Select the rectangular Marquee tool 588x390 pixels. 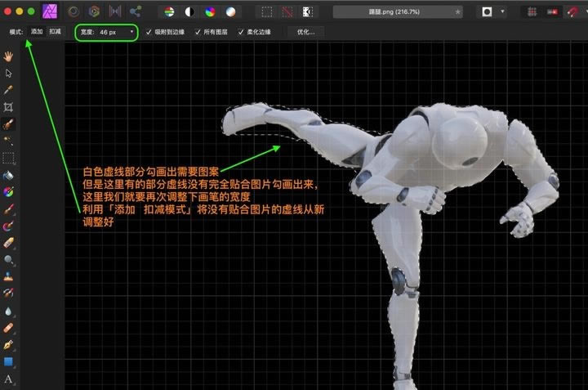click(x=9, y=158)
